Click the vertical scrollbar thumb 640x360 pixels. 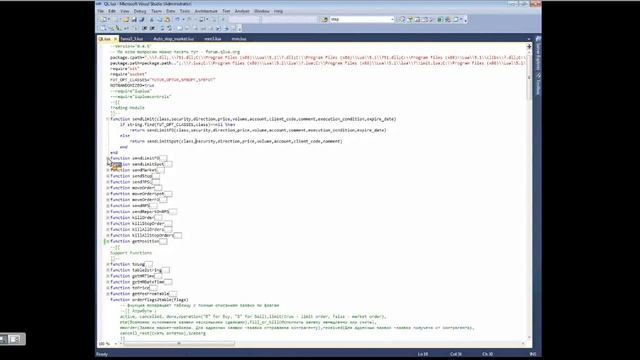coord(529,78)
